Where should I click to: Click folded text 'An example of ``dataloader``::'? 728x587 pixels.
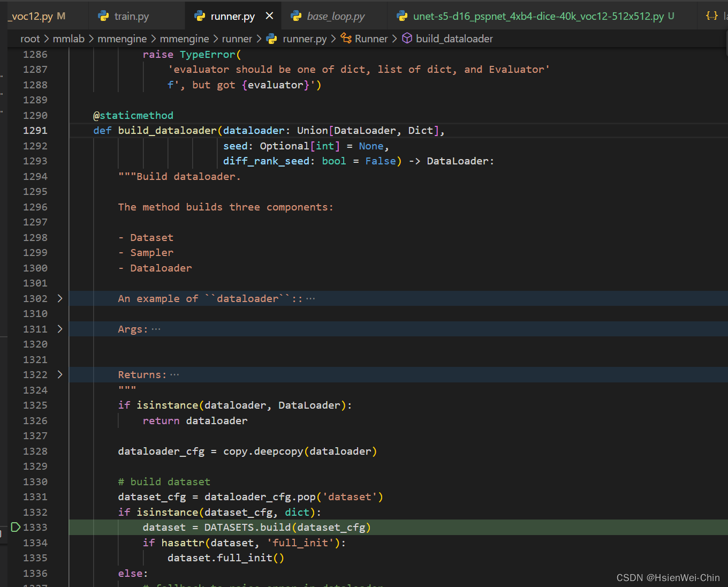point(210,298)
